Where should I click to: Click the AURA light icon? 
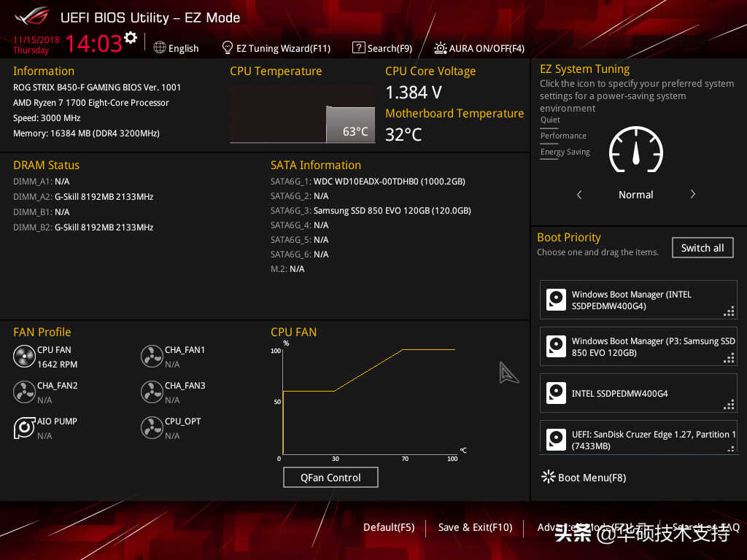click(x=440, y=47)
